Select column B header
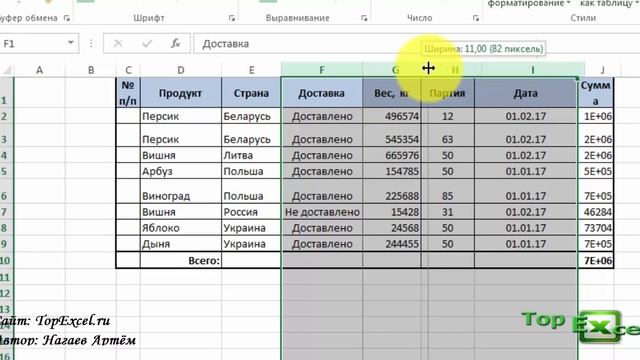 click(91, 70)
